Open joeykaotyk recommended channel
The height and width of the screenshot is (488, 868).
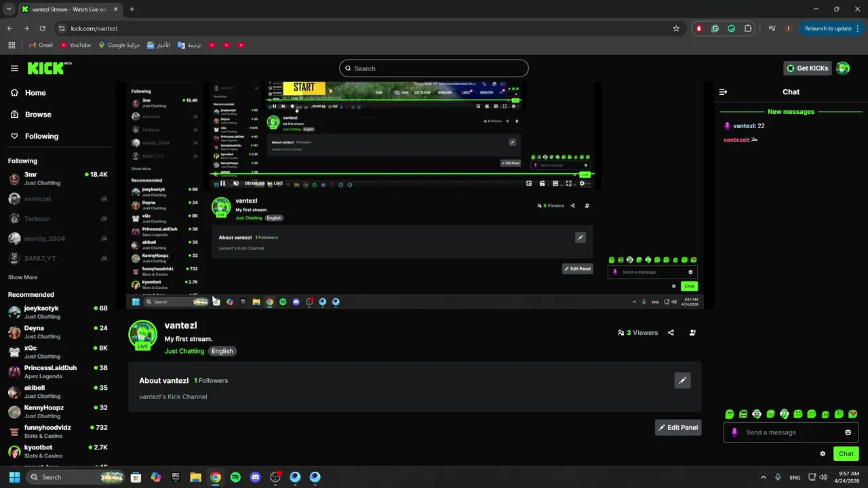click(x=58, y=312)
